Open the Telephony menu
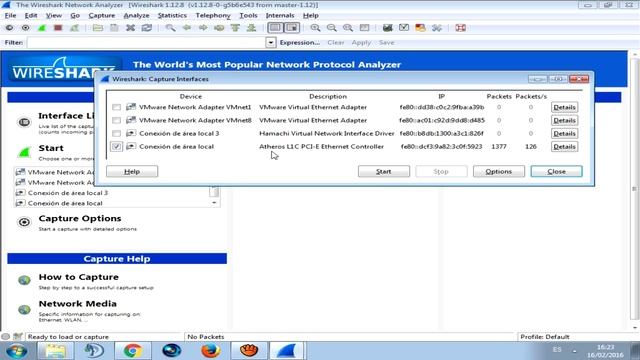 point(213,16)
